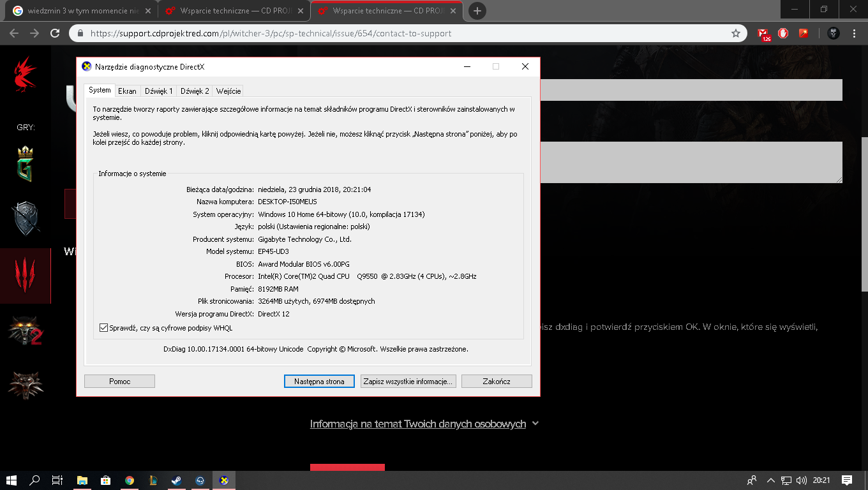The height and width of the screenshot is (490, 868).
Task: Launch League of Legends from taskbar
Action: pyautogui.click(x=153, y=480)
